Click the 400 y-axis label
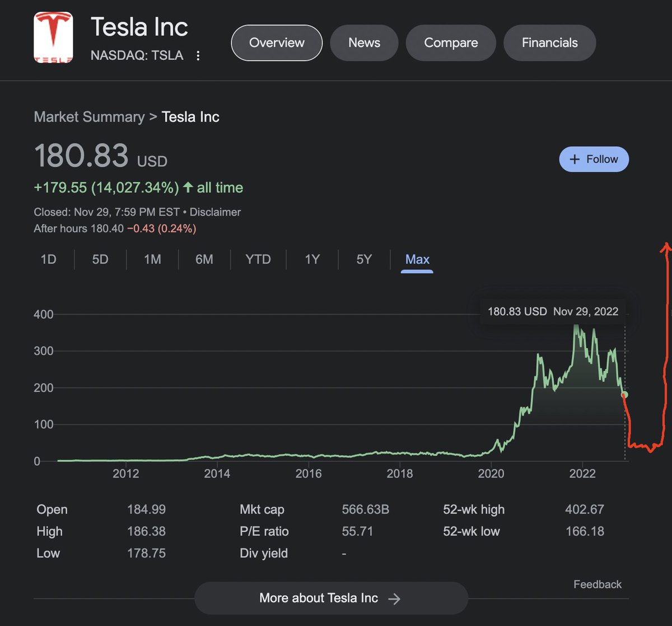Viewport: 672px width, 626px height. [x=44, y=315]
